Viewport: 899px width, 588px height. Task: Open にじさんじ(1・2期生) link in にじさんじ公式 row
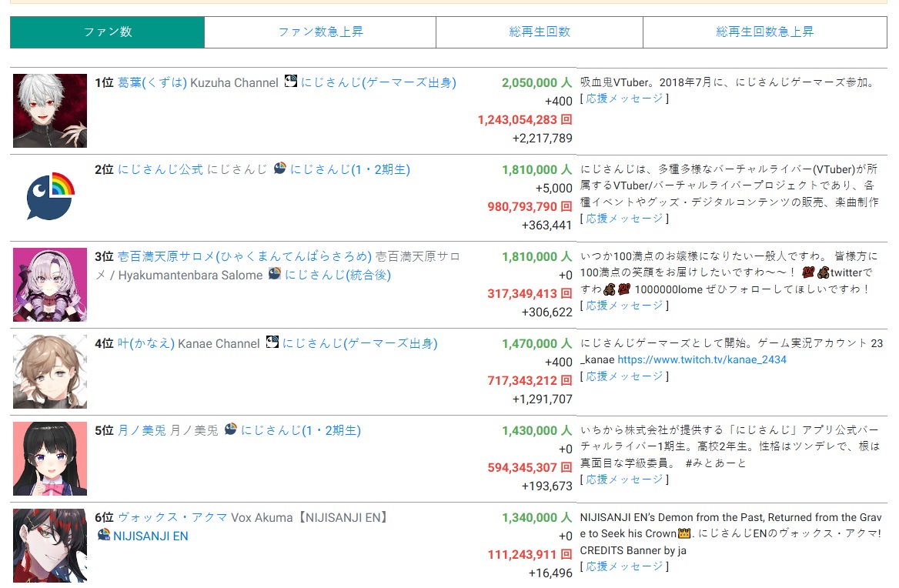point(349,169)
